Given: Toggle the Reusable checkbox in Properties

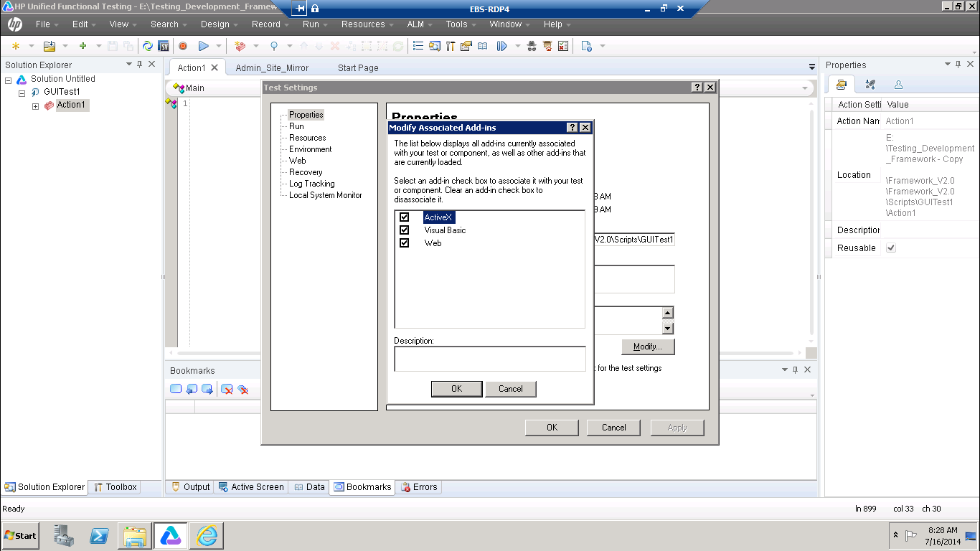Looking at the screenshot, I should [890, 248].
